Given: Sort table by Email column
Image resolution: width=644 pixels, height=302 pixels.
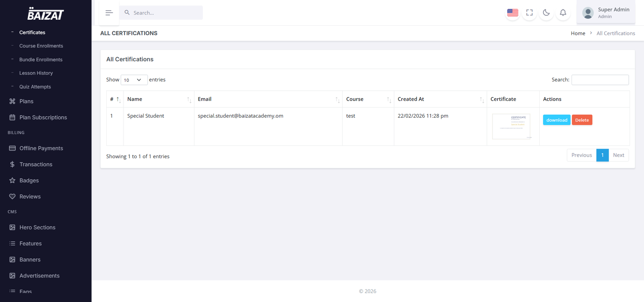Looking at the screenshot, I should [268, 99].
